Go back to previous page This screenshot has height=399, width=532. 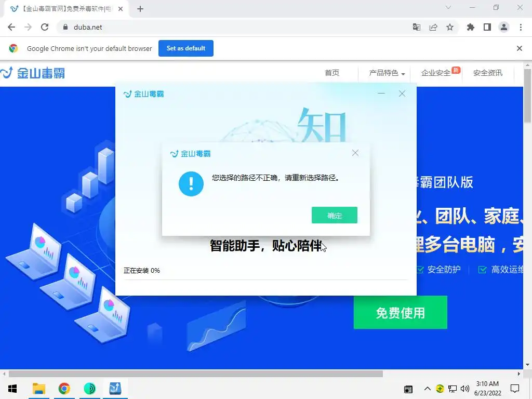coord(11,27)
